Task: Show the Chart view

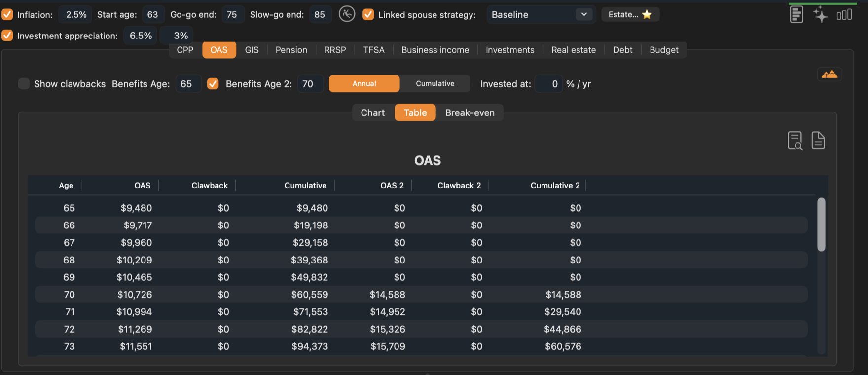Action: pos(372,112)
